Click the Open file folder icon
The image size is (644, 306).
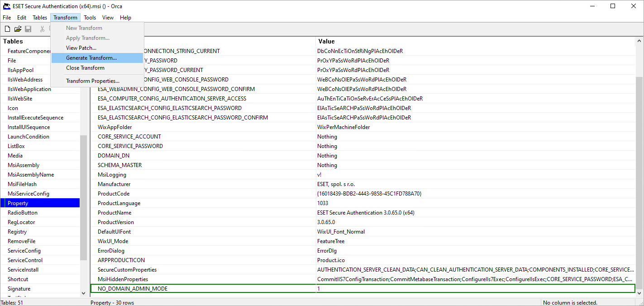click(18, 29)
